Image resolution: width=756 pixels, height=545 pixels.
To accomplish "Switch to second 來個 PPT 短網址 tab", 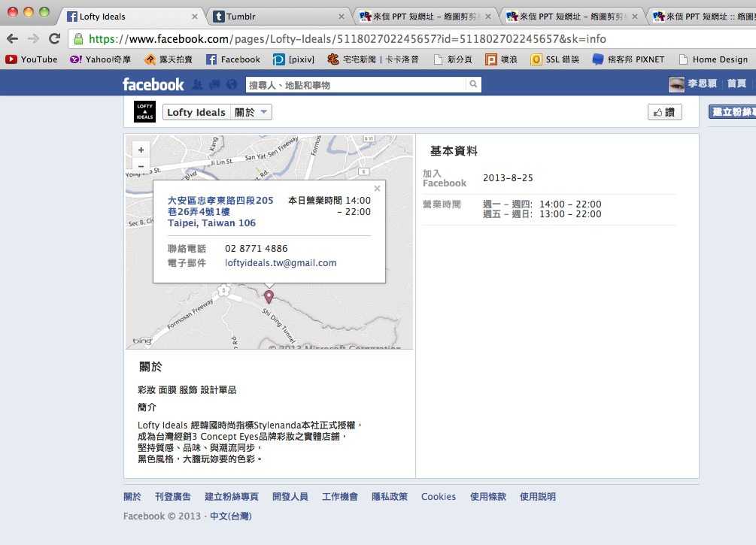I will [571, 17].
